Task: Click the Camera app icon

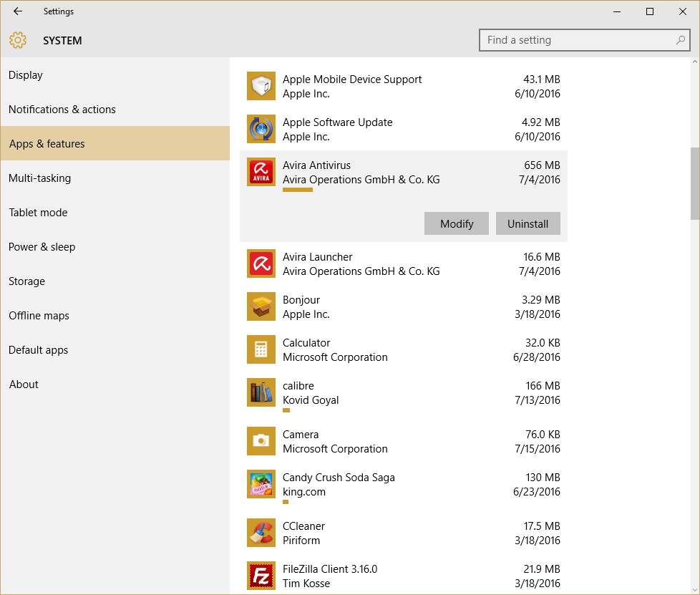Action: point(261,441)
